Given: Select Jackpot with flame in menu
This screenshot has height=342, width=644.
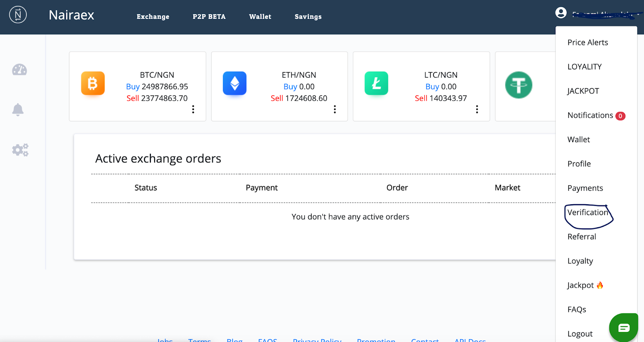Looking at the screenshot, I should point(585,285).
